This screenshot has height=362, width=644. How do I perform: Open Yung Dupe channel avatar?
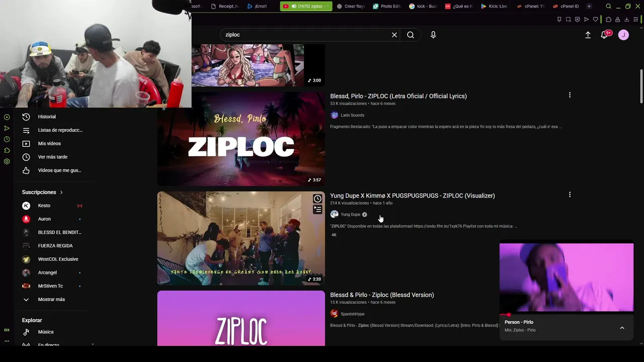pos(334,214)
